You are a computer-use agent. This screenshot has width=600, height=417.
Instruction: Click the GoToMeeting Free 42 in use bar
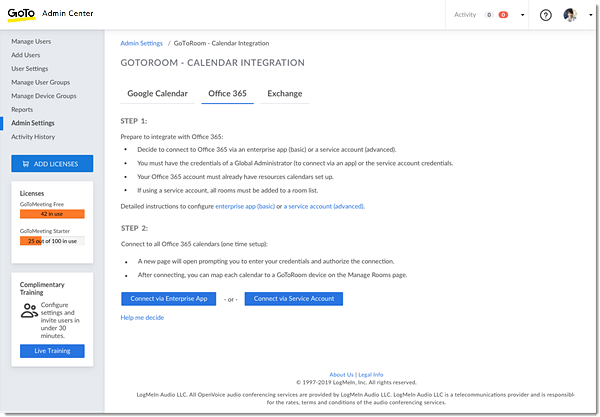[x=52, y=214]
